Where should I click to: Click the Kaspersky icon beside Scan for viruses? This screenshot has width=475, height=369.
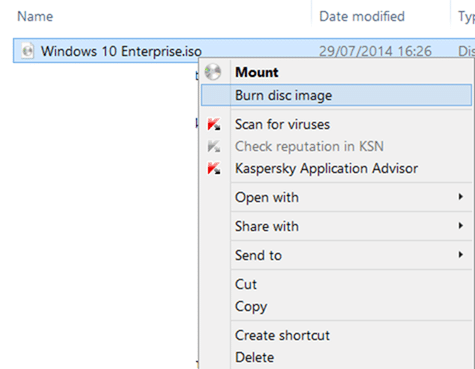click(x=214, y=124)
